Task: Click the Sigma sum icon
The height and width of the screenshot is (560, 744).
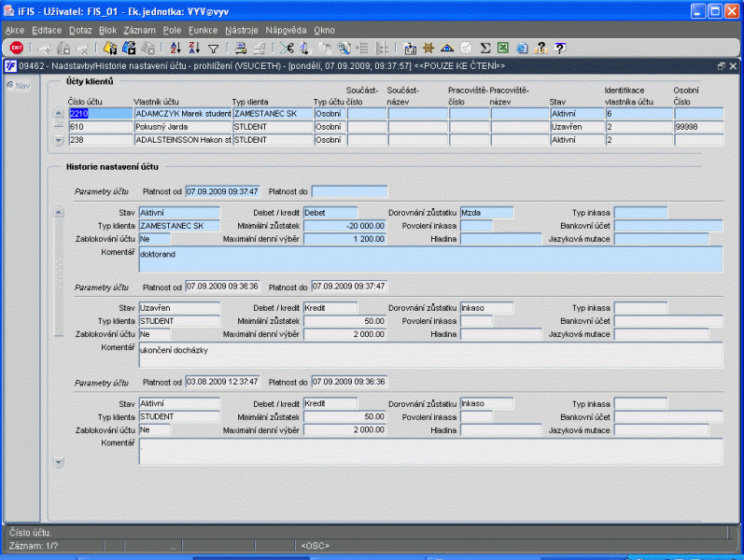Action: [484, 48]
